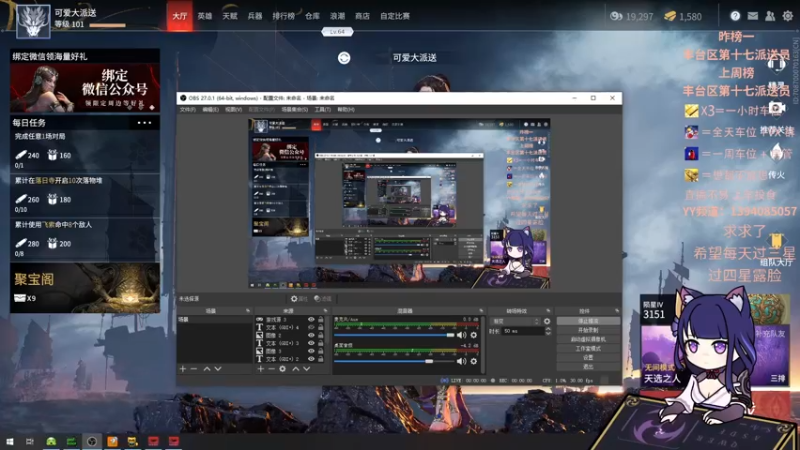Open the 渐变 transition type dropdown
800x450 pixels.
click(515, 321)
